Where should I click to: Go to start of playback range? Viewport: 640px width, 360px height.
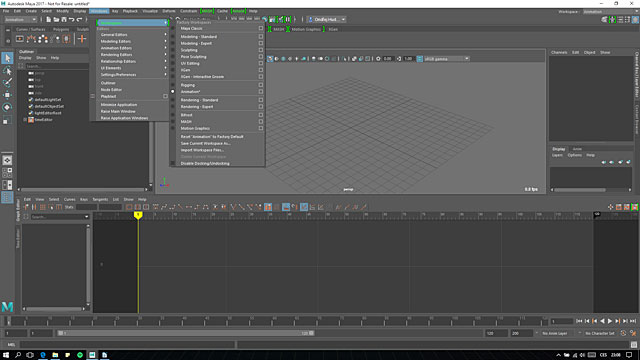579,321
